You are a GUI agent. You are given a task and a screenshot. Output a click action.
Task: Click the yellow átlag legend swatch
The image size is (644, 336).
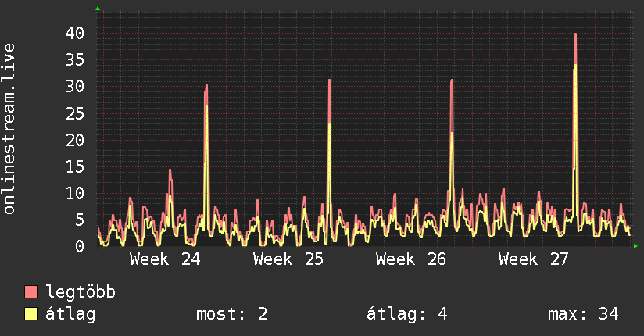pos(30,314)
